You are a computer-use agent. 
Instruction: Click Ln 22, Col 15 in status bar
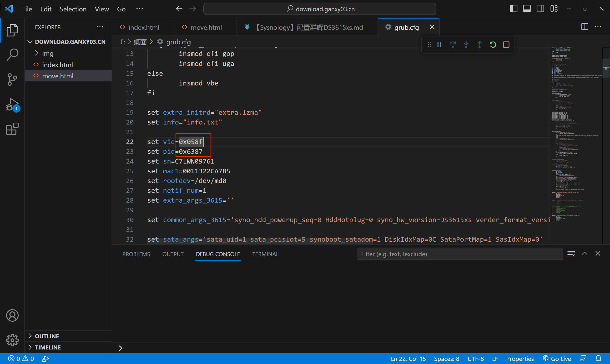[x=408, y=359]
